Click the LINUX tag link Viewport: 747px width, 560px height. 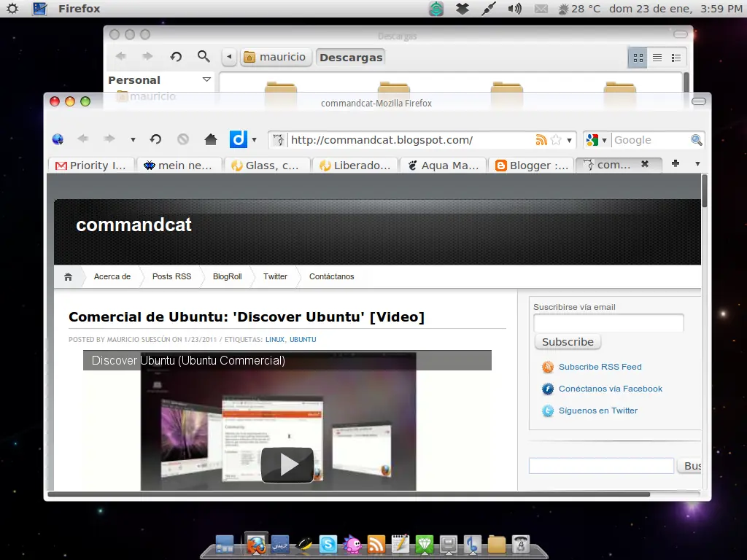[x=275, y=340]
